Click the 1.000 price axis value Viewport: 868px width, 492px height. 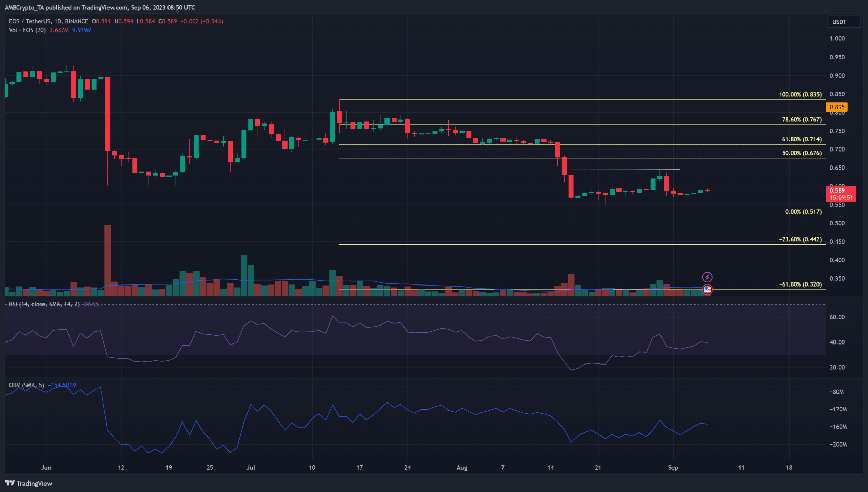[837, 39]
